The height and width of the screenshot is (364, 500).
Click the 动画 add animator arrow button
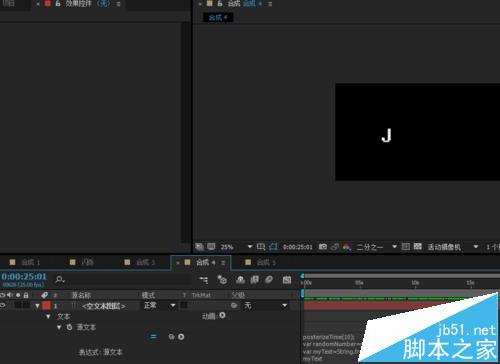pyautogui.click(x=222, y=315)
